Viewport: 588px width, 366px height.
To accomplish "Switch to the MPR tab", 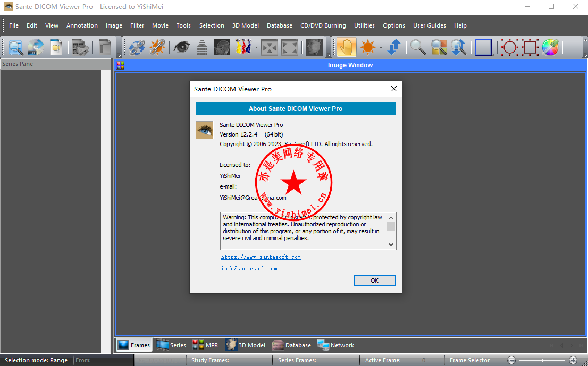I will coord(205,345).
